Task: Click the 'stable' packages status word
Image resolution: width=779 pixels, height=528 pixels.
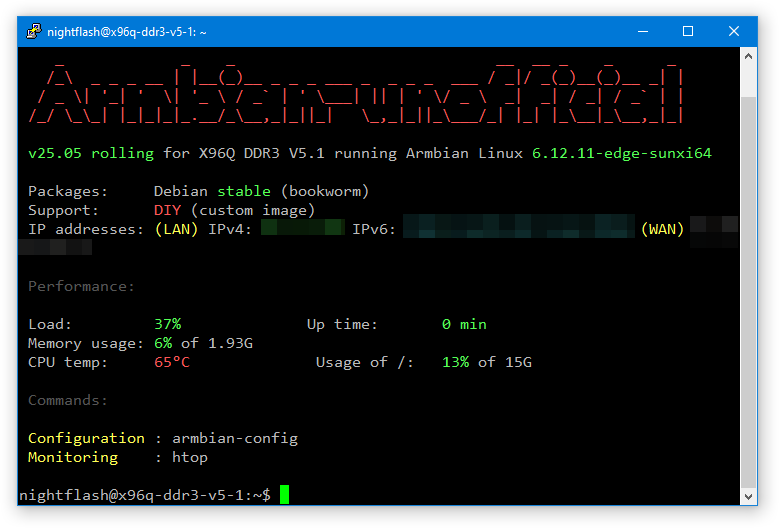Action: click(x=244, y=191)
